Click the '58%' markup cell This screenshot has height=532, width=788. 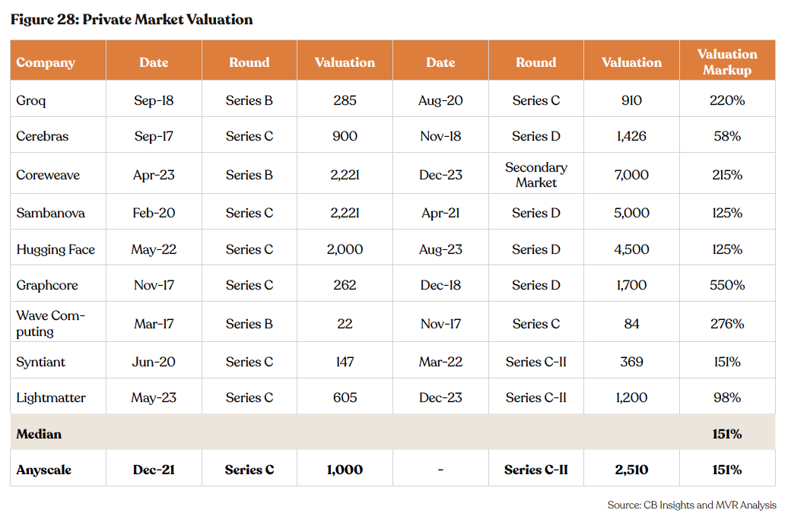tap(727, 136)
